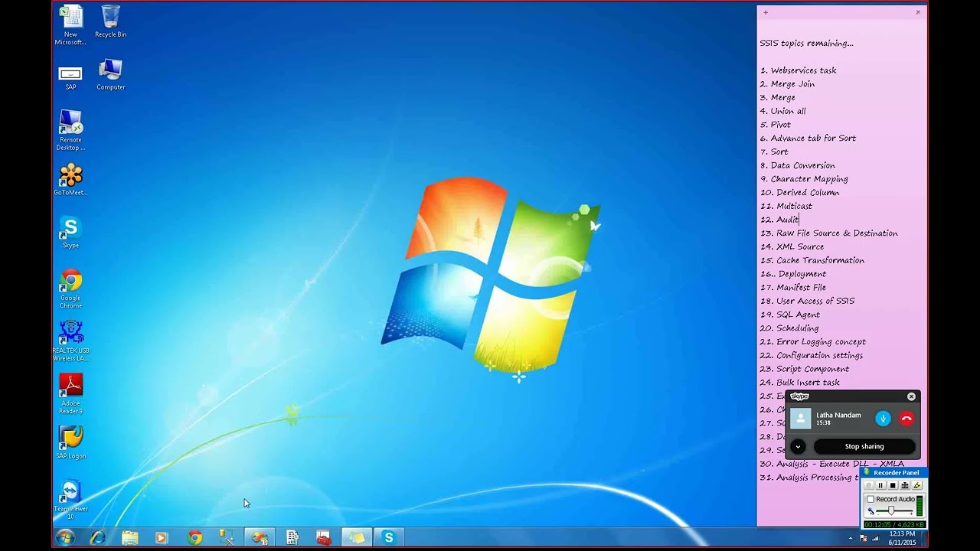Select the Adobe Reader 9 desktop icon
Viewport: 980px width, 551px height.
(70, 393)
